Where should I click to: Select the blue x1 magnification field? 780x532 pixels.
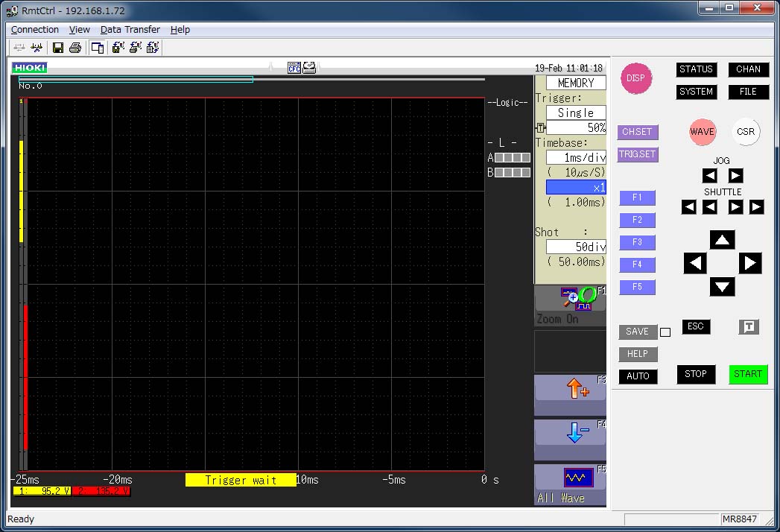point(576,188)
